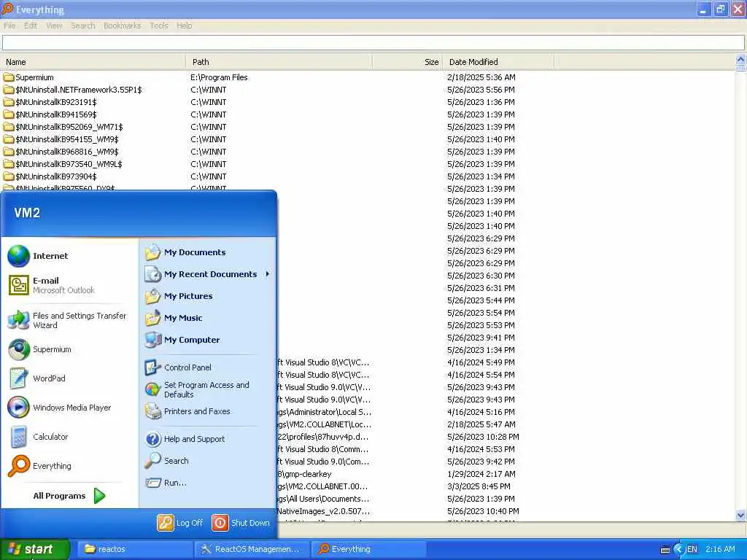Click date 5/26/2023 10:28 PM
747x560 pixels.
pyautogui.click(x=483, y=437)
